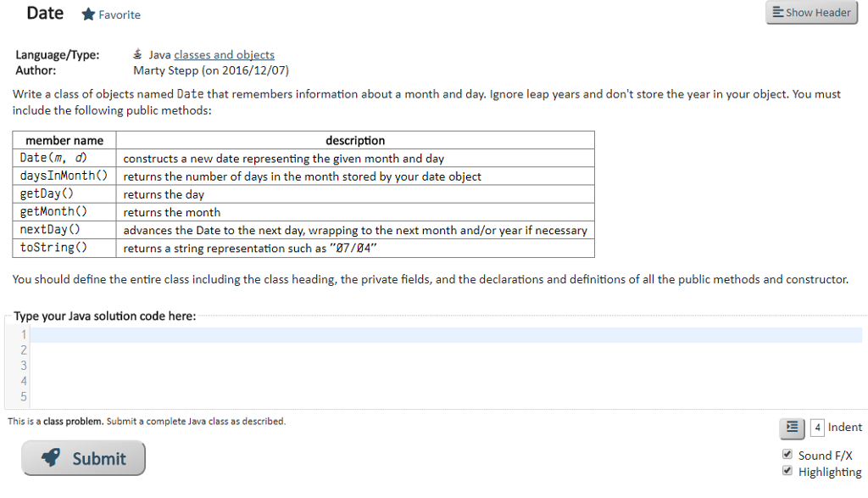Viewport: 868px width, 498px height.
Task: Click line number 3 in the gutter
Action: click(x=22, y=365)
